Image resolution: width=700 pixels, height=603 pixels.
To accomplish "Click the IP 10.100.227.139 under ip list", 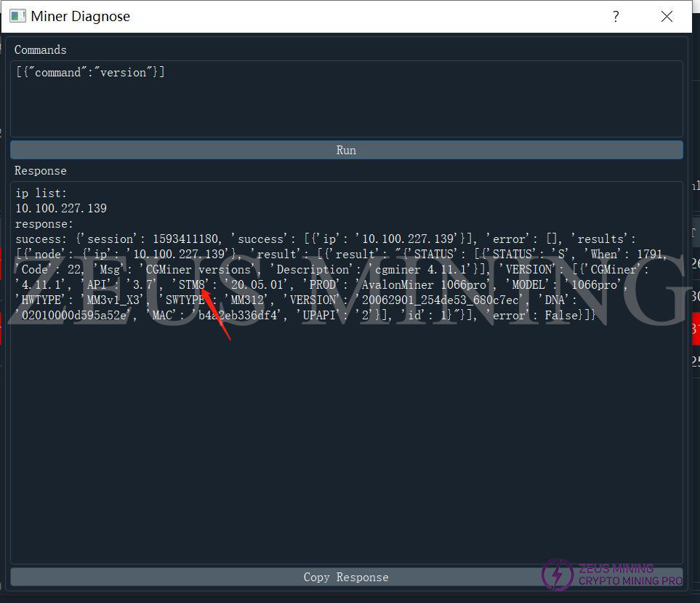I will coord(61,209).
